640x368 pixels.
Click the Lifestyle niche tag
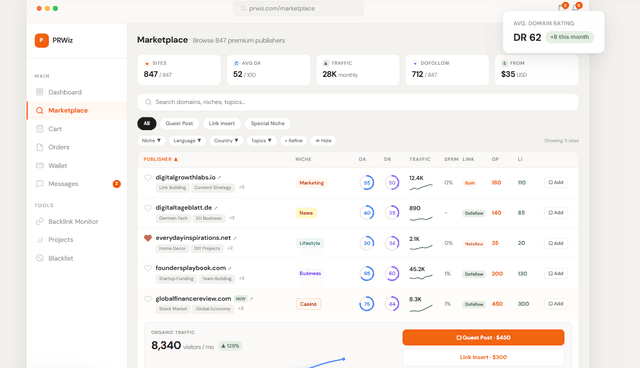tap(310, 243)
